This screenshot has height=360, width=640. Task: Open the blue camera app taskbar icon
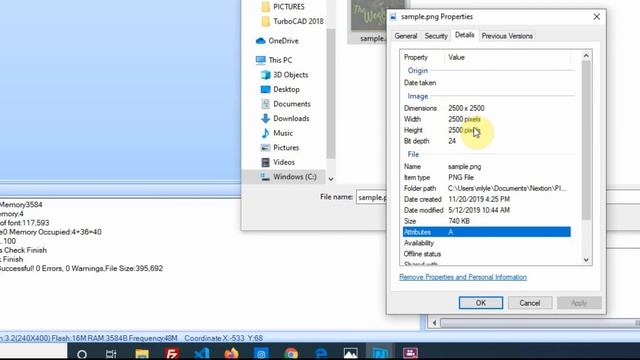[261, 353]
